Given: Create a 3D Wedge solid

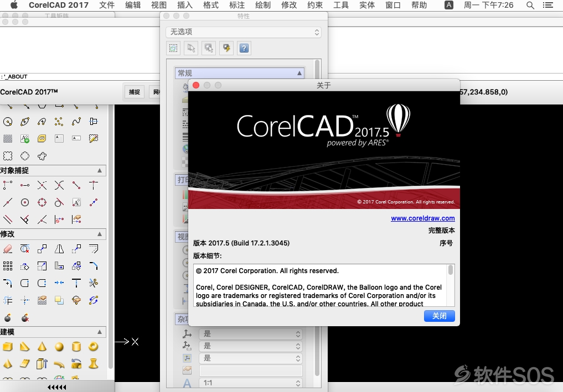Looking at the screenshot, I should pyautogui.click(x=25, y=347).
